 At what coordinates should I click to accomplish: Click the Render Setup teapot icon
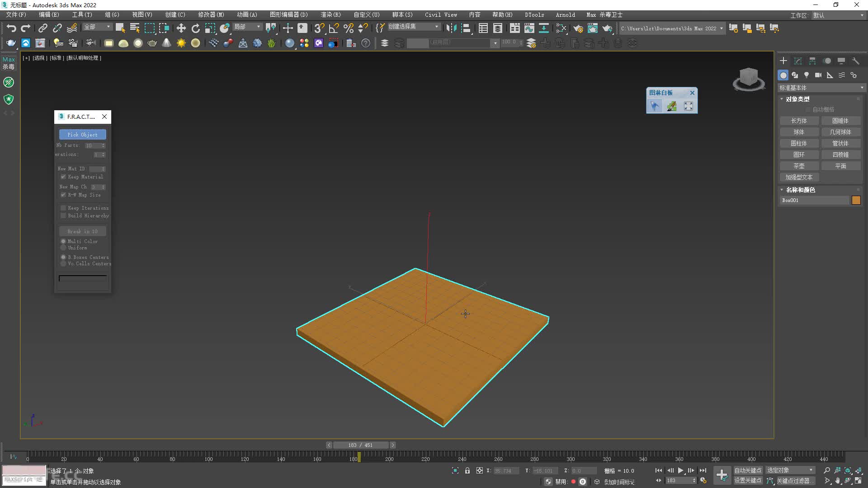pyautogui.click(x=578, y=28)
